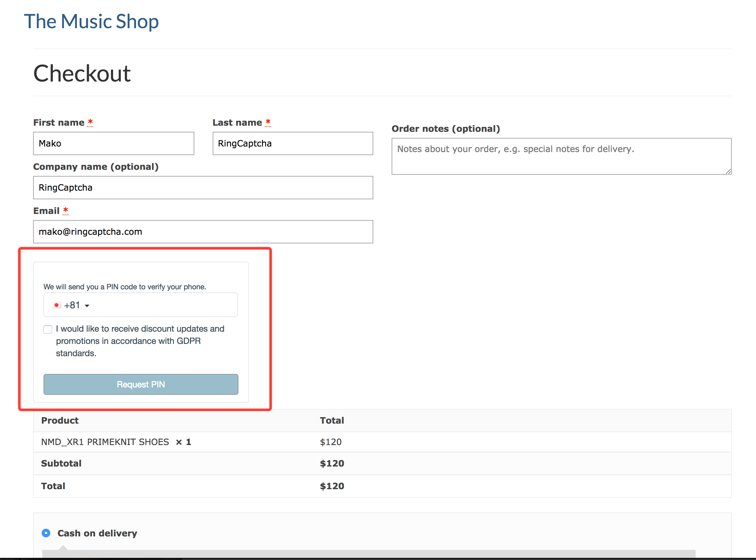
Task: Enable the GDPR discount updates checkbox
Action: click(48, 329)
